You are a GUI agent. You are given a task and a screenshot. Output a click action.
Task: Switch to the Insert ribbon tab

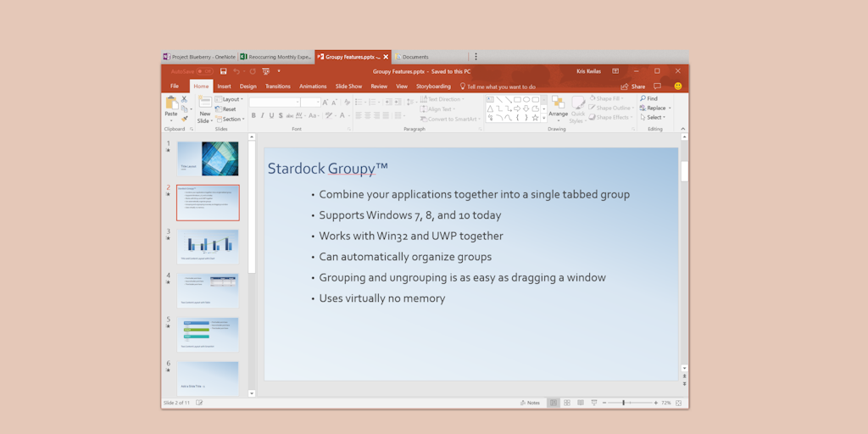tap(224, 86)
